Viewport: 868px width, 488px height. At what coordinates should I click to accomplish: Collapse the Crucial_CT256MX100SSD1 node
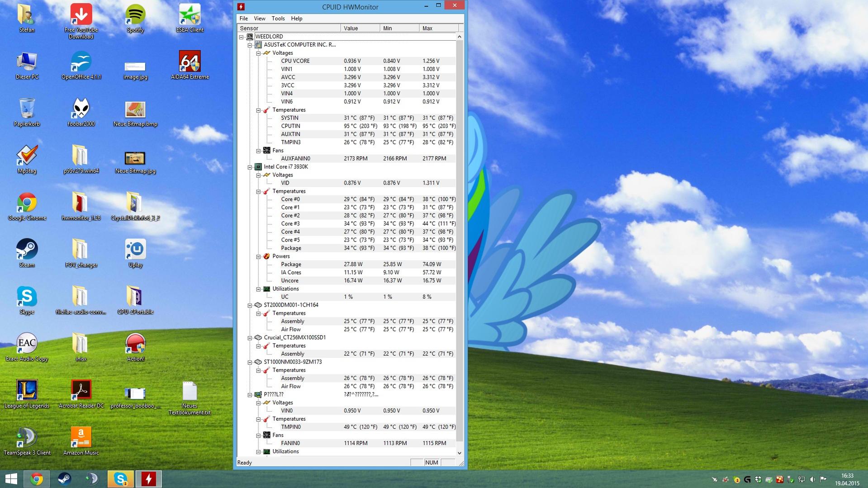click(250, 338)
